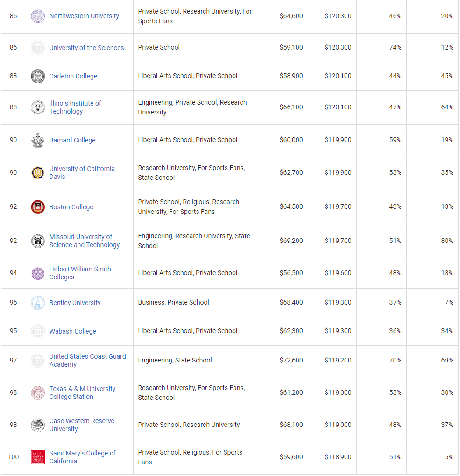The width and height of the screenshot is (460, 476).
Task: Open United States Coast Guard Academy link
Action: coord(87,360)
